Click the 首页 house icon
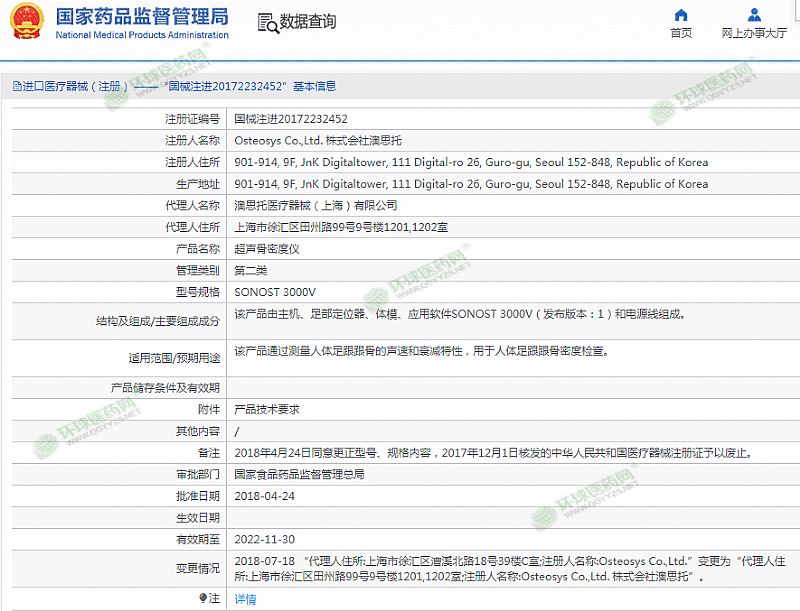 pyautogui.click(x=681, y=15)
